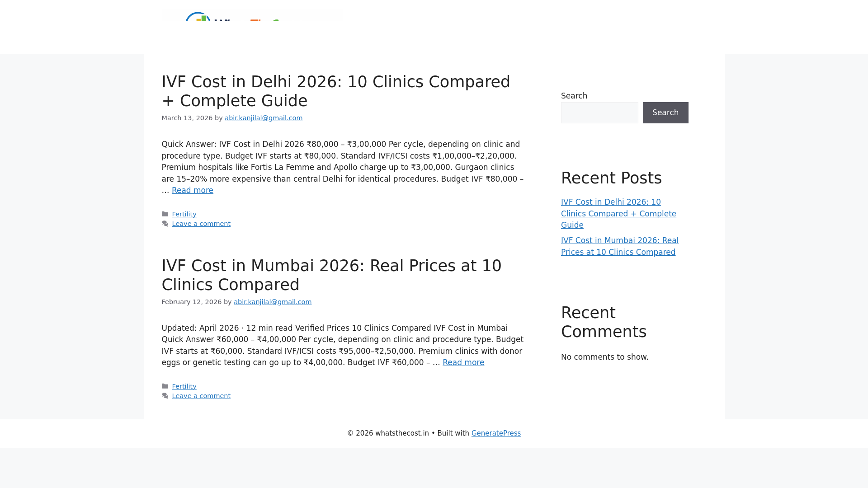This screenshot has width=868, height=488.
Task: Leave a comment on Mumbai post
Action: click(201, 396)
